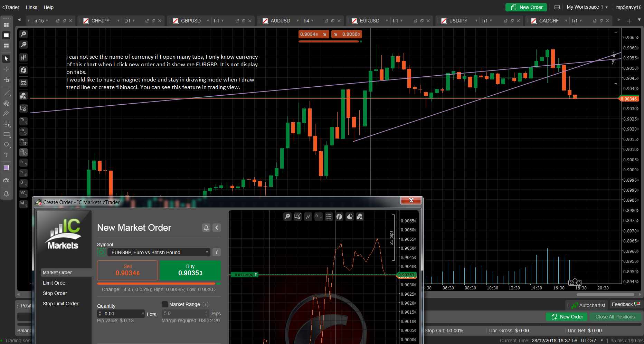
Task: Open the candlestick chart type icon
Action: coord(23,57)
